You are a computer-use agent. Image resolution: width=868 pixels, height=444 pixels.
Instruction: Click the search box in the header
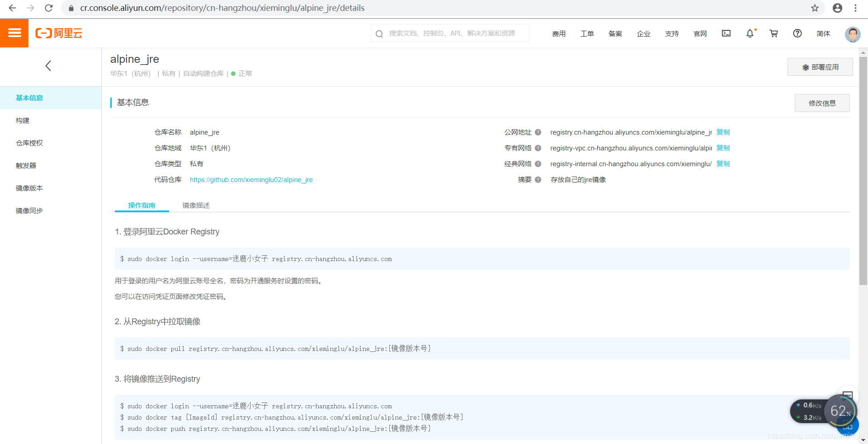(450, 33)
